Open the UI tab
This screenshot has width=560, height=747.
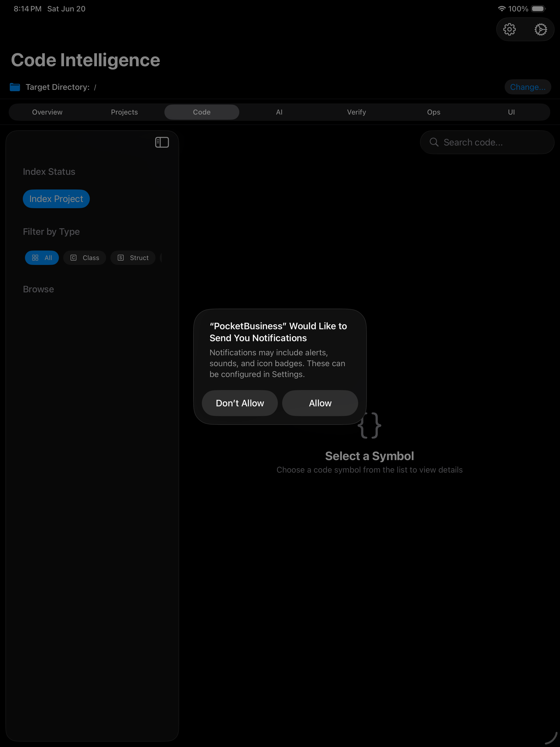(511, 112)
